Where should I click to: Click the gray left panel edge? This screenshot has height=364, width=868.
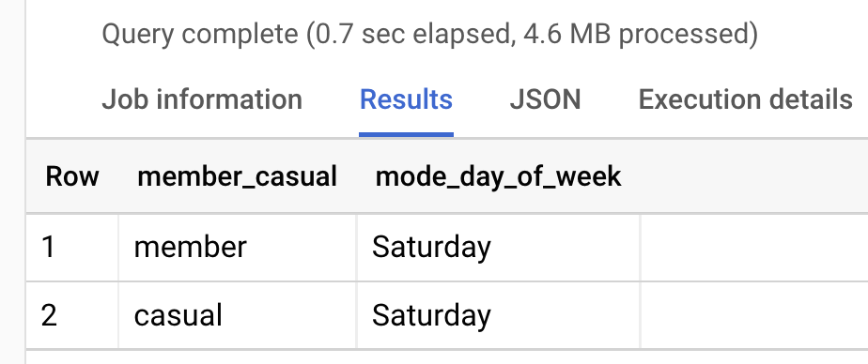(x=12, y=182)
